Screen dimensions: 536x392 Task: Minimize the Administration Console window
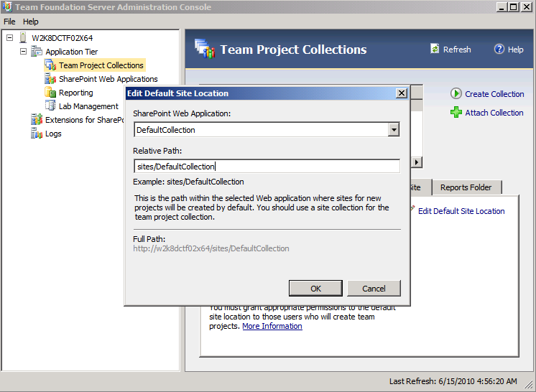502,6
